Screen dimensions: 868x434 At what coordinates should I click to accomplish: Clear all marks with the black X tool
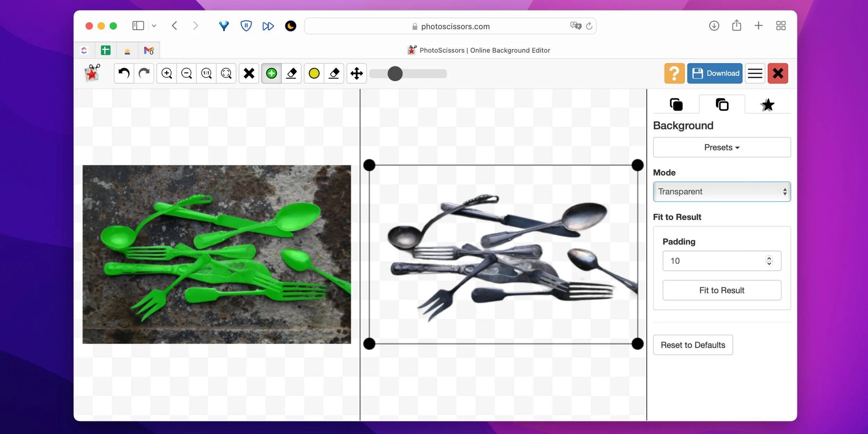[x=249, y=73]
